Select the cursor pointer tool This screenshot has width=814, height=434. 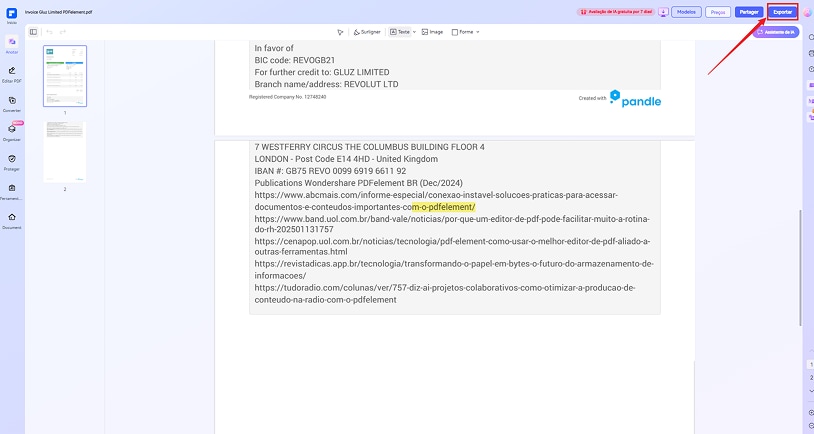click(340, 32)
